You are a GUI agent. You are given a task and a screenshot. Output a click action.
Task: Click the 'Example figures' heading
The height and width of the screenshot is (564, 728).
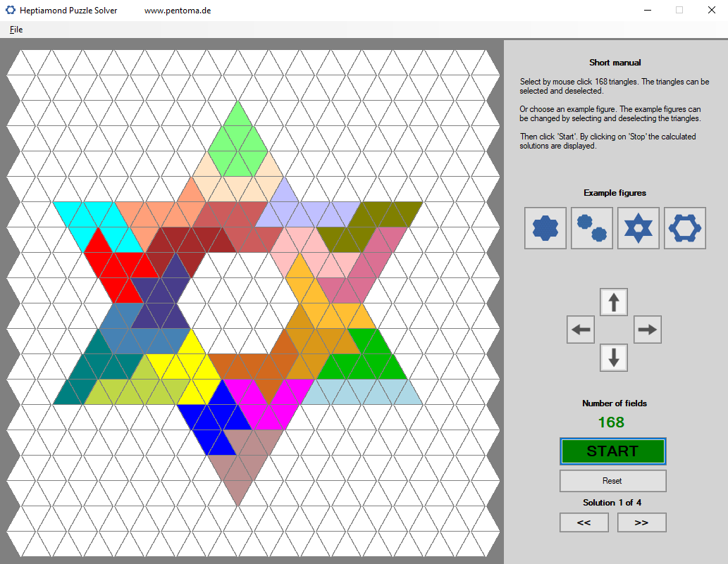[x=615, y=193]
